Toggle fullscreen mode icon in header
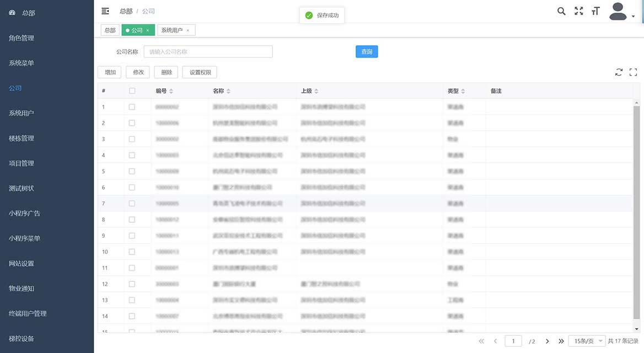 click(578, 11)
